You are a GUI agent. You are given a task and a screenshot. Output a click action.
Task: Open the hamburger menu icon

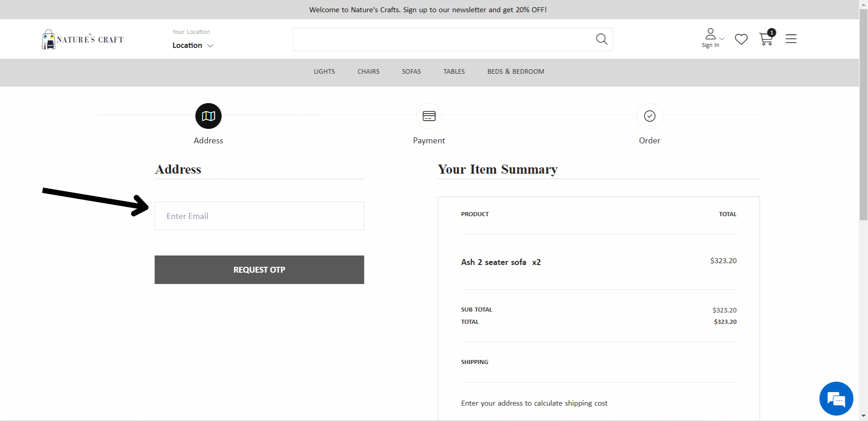791,39
